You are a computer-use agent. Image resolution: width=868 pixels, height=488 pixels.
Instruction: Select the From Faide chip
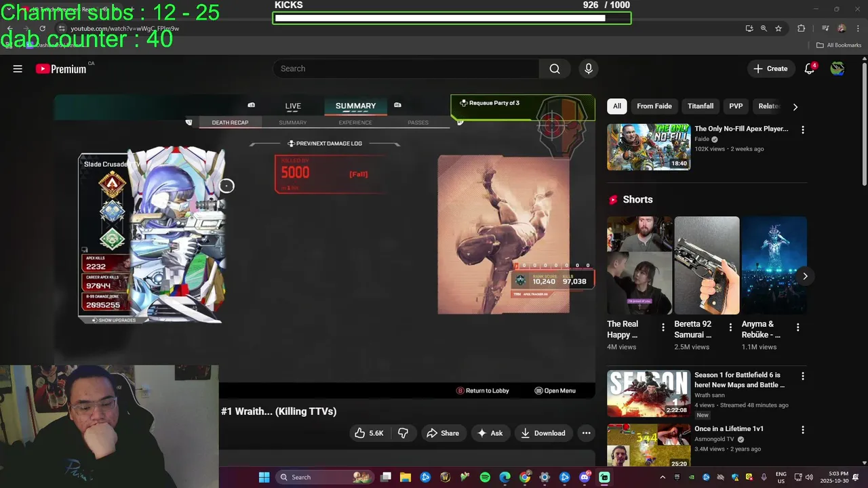[x=654, y=106]
